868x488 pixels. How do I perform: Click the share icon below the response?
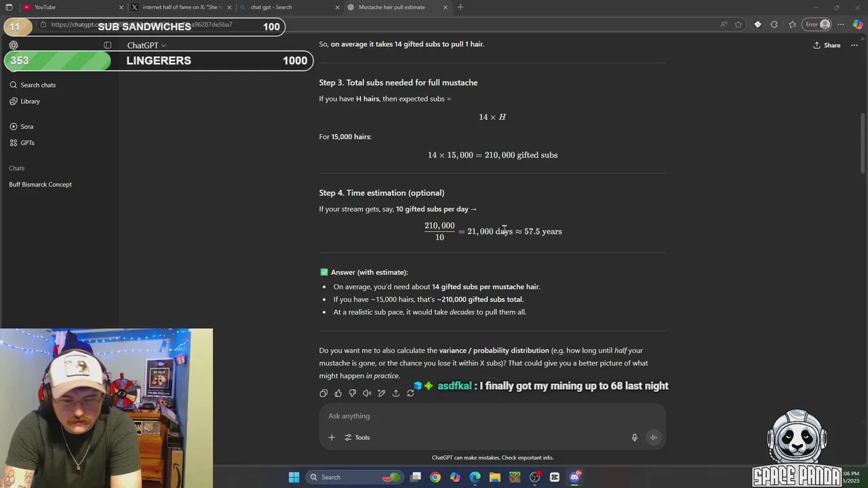(x=396, y=393)
